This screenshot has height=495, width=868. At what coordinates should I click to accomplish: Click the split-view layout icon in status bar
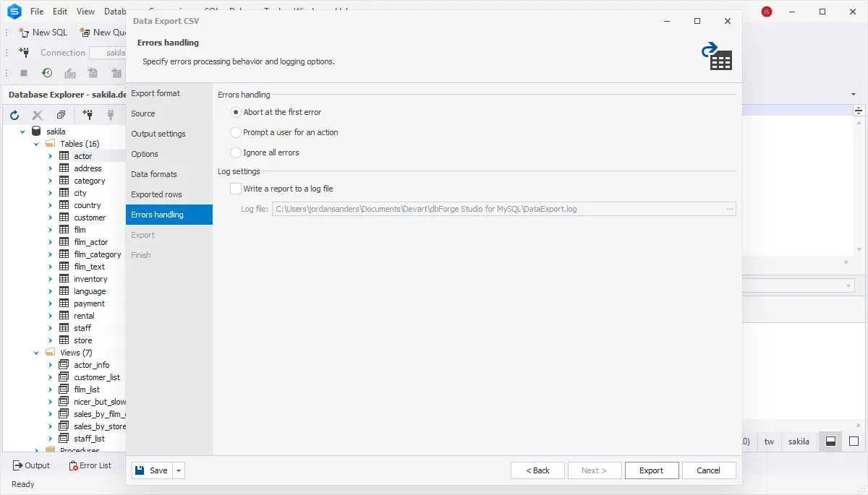(831, 442)
